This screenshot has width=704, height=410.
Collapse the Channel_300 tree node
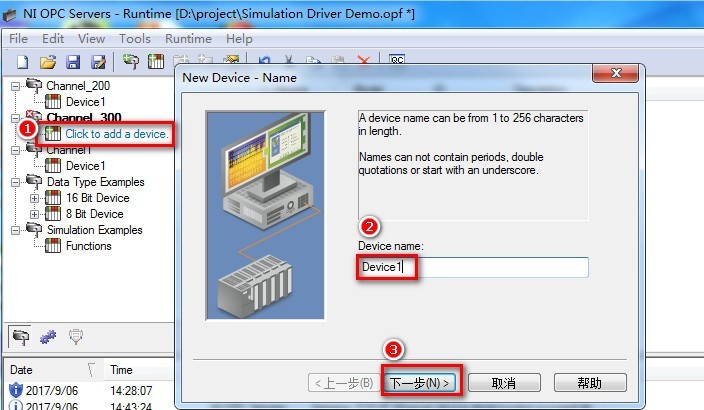tap(15, 118)
